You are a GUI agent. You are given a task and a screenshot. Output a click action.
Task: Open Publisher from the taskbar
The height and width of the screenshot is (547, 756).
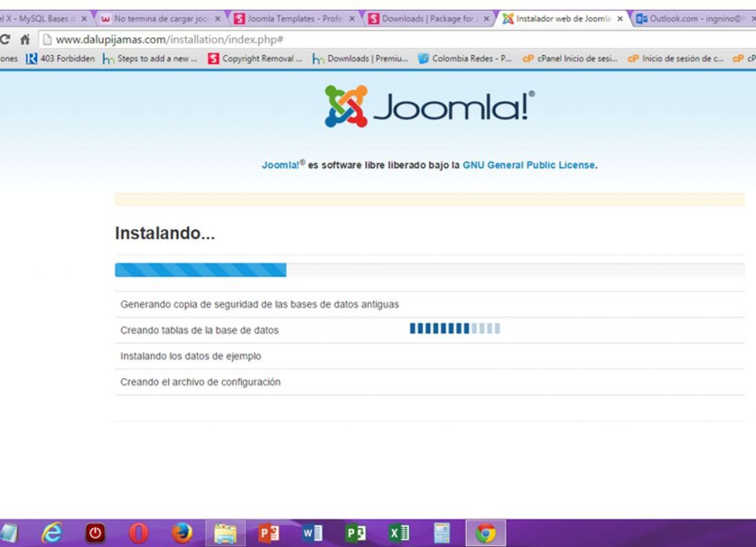(355, 533)
